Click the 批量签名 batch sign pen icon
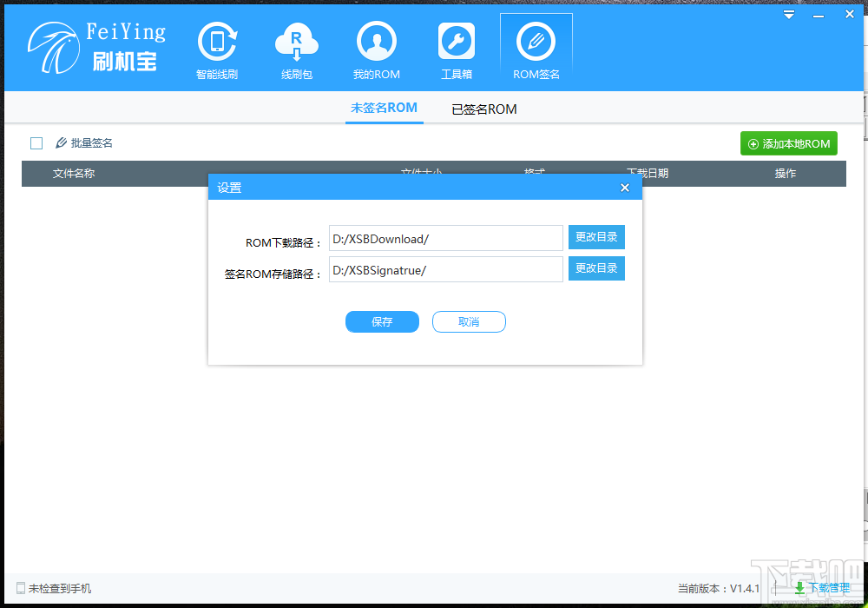The image size is (868, 608). (x=61, y=142)
